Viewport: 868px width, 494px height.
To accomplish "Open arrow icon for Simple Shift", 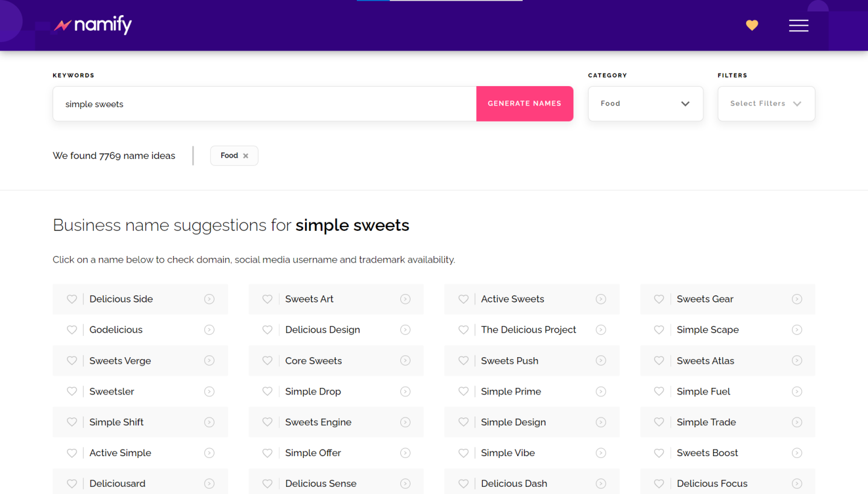I will [209, 422].
